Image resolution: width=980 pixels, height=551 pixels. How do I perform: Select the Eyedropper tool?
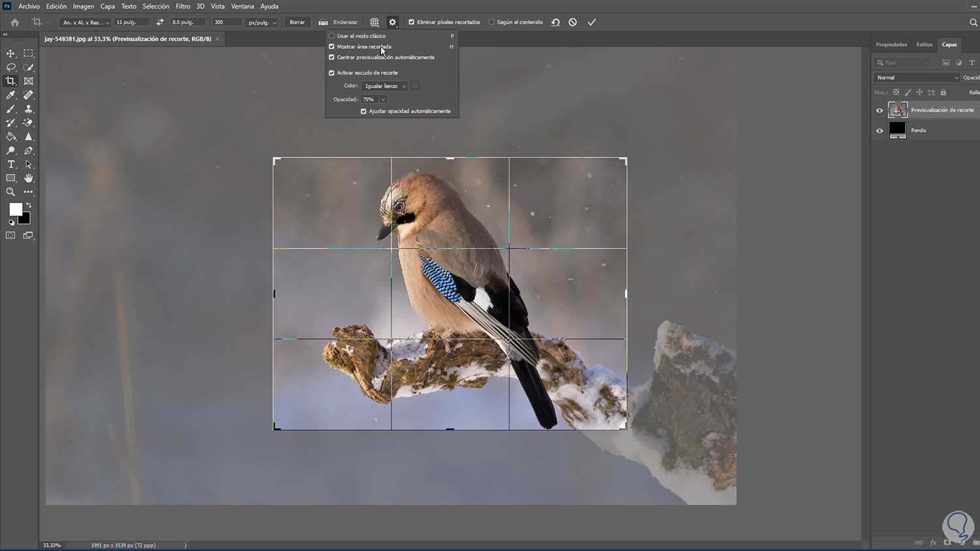[x=10, y=95]
